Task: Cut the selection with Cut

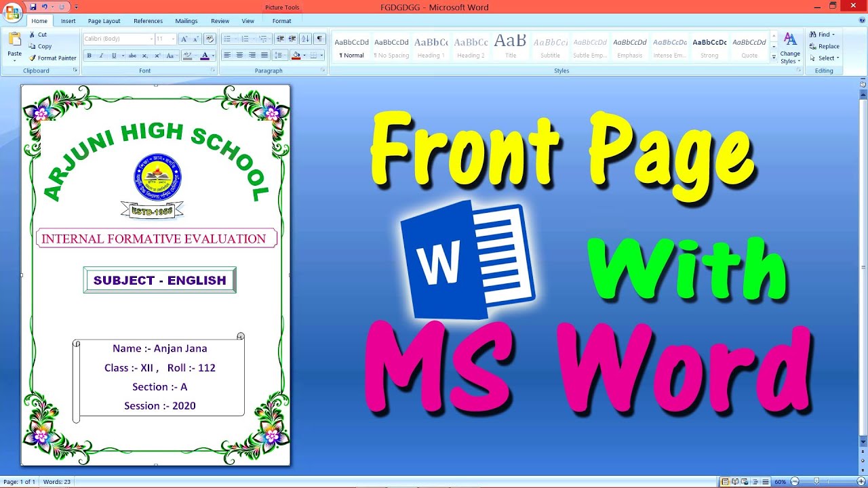Action: (38, 35)
